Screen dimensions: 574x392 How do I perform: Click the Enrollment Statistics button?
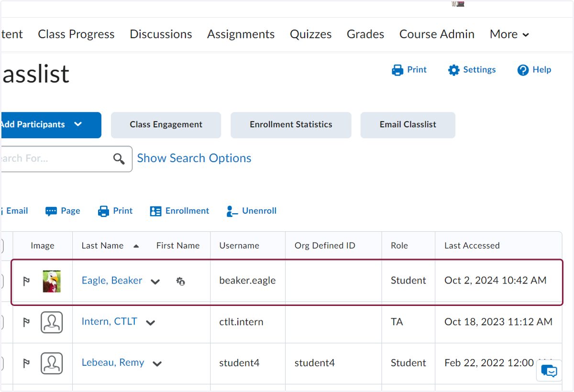pyautogui.click(x=291, y=125)
